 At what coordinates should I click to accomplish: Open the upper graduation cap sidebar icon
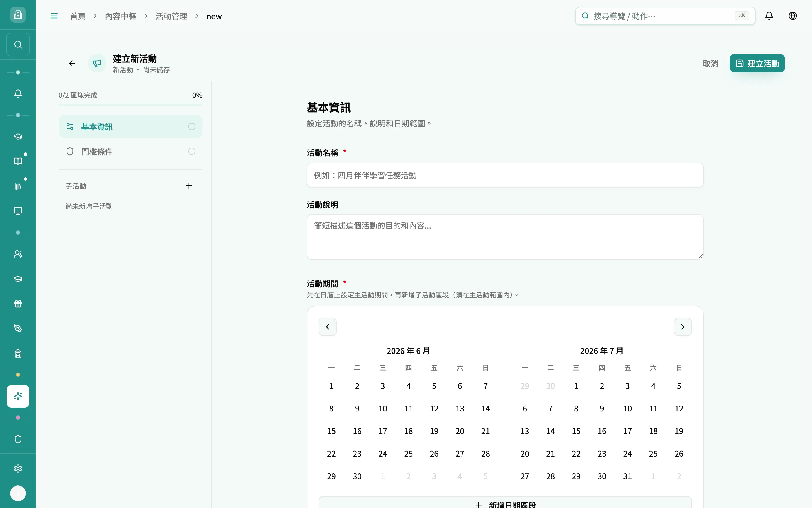pyautogui.click(x=18, y=136)
